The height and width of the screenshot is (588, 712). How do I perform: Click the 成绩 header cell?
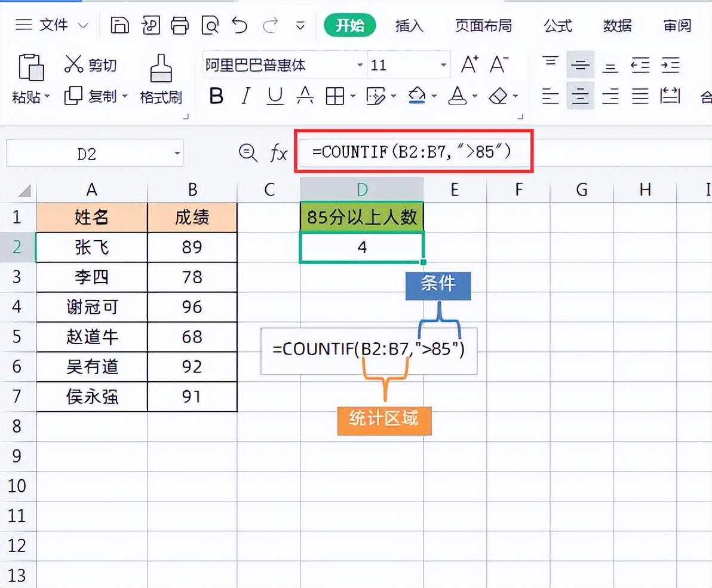(x=192, y=217)
